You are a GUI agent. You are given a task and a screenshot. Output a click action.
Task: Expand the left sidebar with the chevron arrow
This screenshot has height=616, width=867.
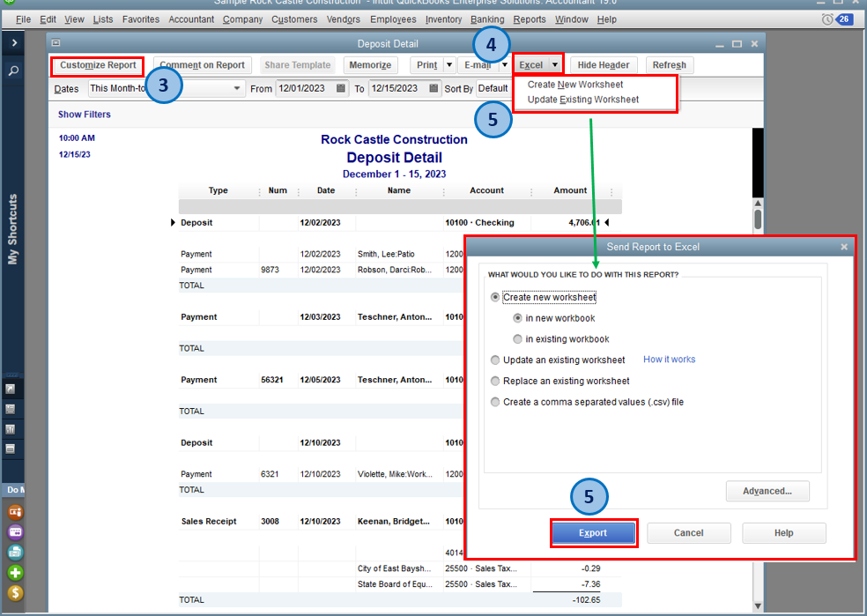[x=14, y=43]
